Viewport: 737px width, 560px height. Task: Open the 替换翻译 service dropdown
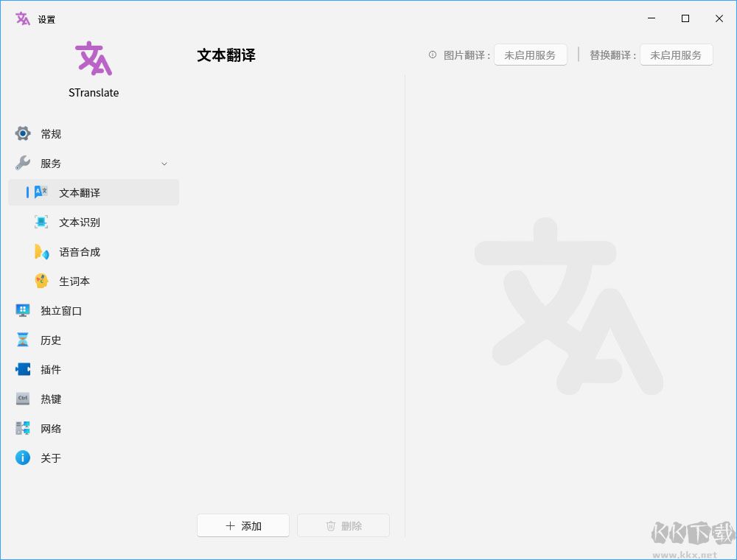click(677, 55)
